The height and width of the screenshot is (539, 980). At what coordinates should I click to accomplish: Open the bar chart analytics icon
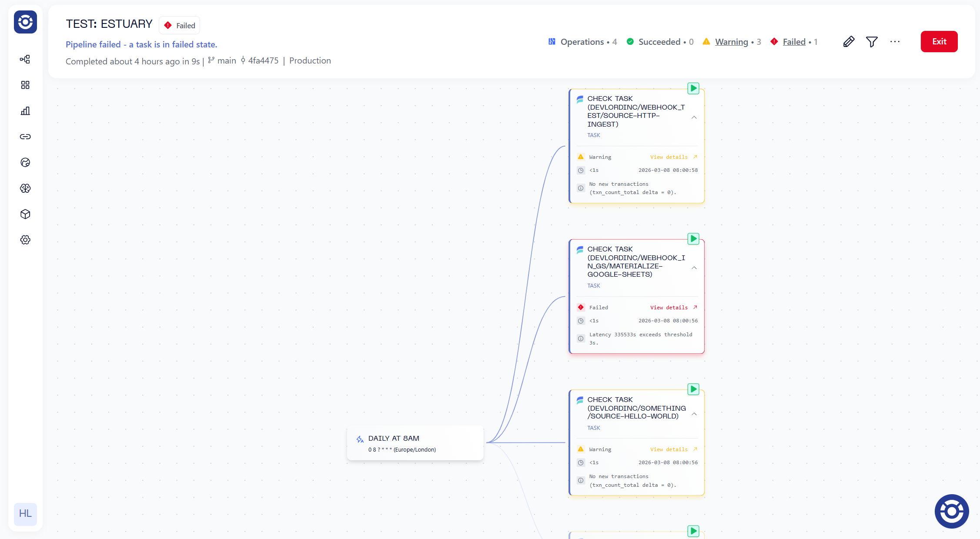click(25, 111)
